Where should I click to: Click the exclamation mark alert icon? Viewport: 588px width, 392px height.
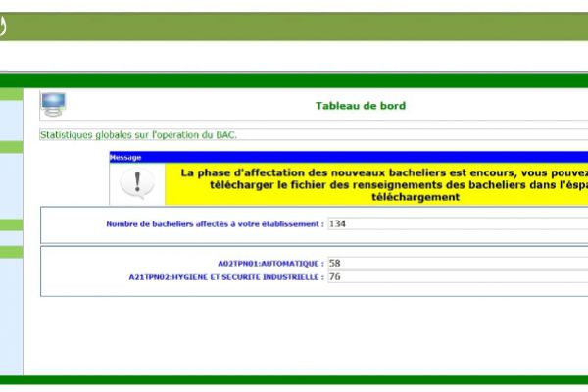tap(137, 183)
